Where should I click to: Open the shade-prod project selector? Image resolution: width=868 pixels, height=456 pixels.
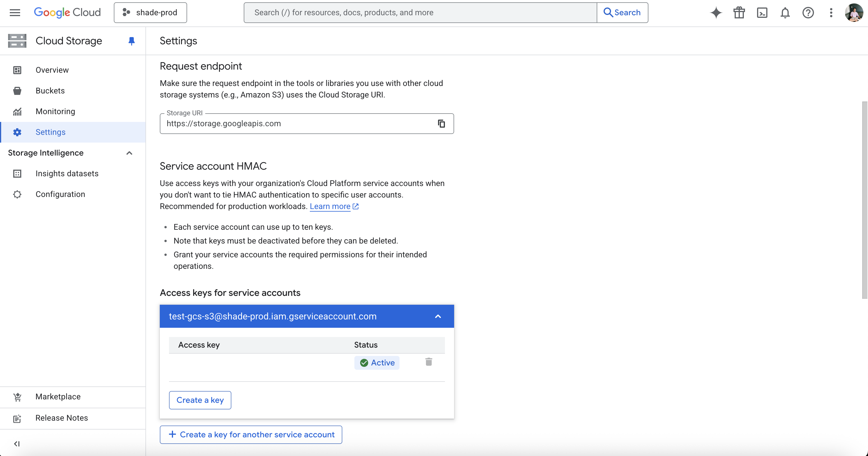click(x=150, y=12)
